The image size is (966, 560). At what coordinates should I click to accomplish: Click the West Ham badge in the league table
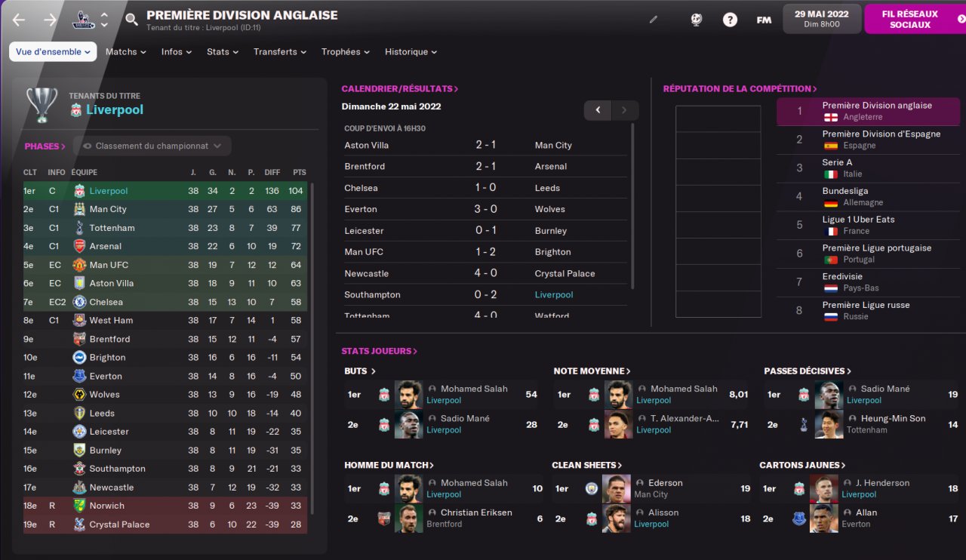pyautogui.click(x=79, y=320)
